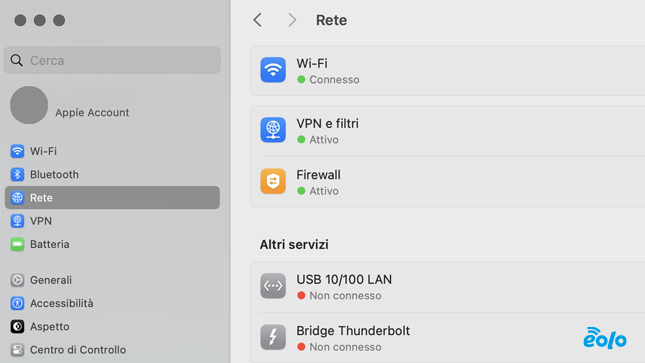645x363 pixels.
Task: Select the USB 10/100 LAN icon
Action: (x=273, y=286)
